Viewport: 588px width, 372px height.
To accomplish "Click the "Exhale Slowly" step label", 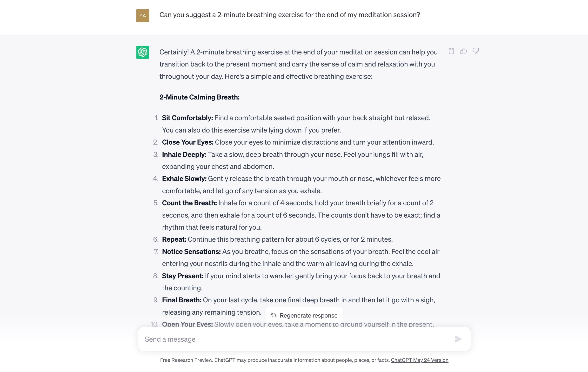I will point(184,179).
